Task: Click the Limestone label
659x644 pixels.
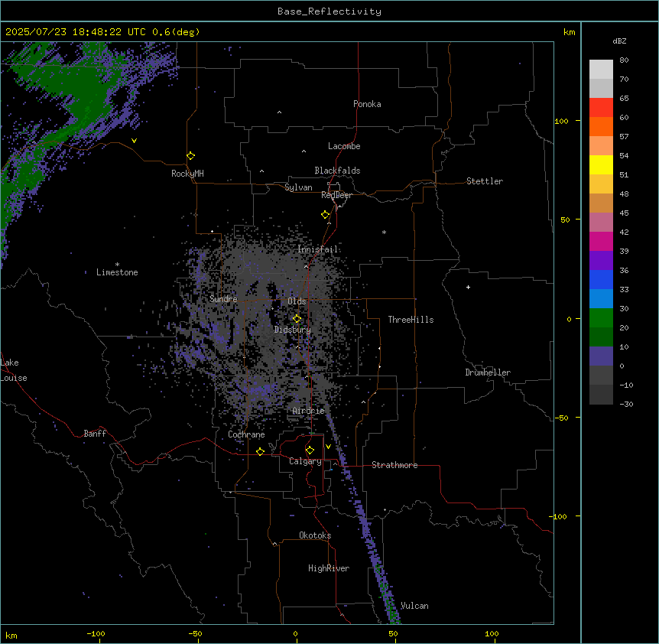Action: click(x=117, y=272)
